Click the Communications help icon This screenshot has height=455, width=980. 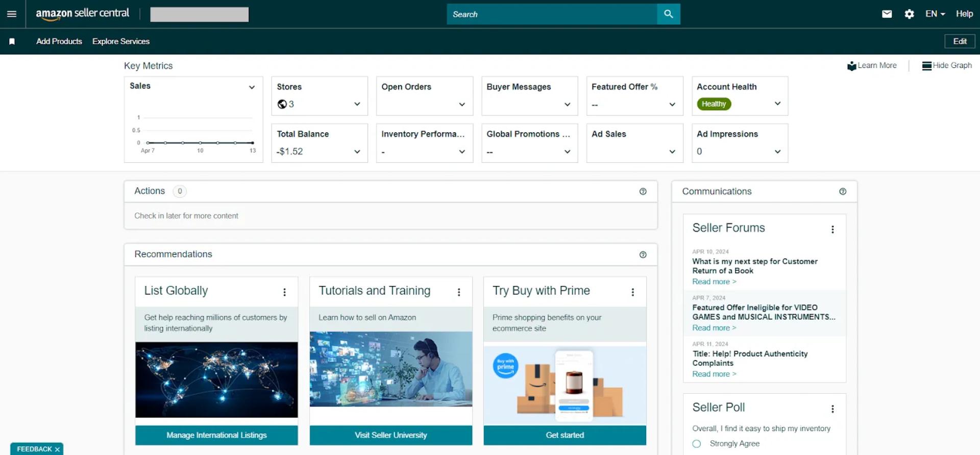(842, 191)
